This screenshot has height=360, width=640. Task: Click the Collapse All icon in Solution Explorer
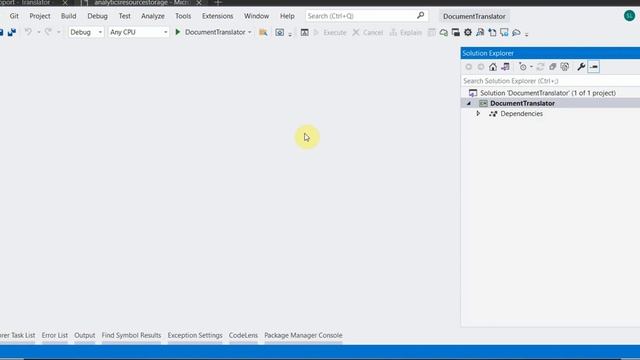pos(553,67)
